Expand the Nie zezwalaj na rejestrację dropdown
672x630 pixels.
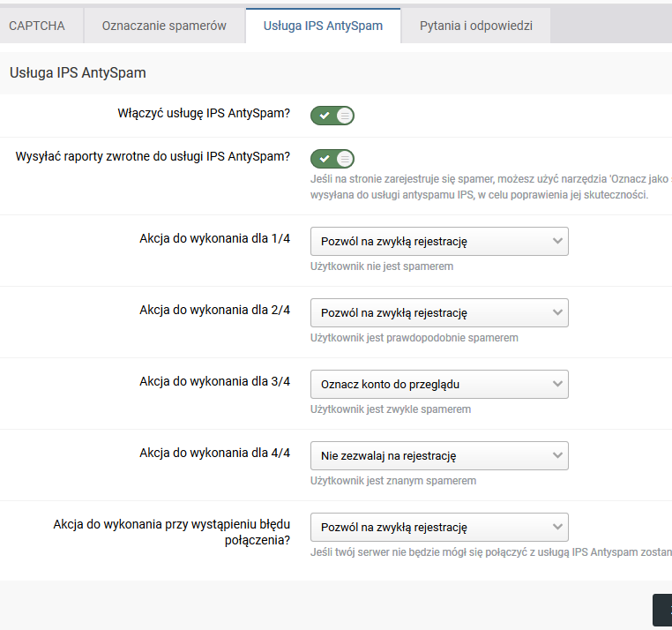(439, 455)
